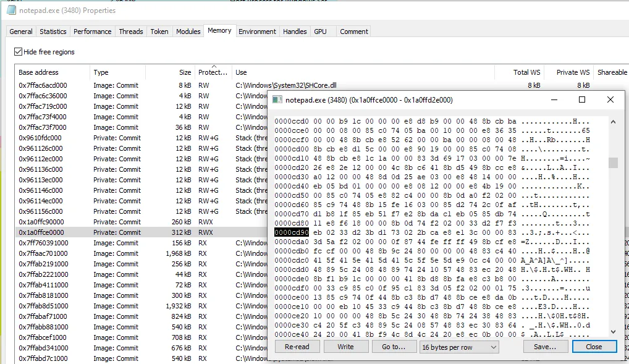Image resolution: width=629 pixels, height=364 pixels.
Task: Open the bytes per row dropdown
Action: [459, 347]
